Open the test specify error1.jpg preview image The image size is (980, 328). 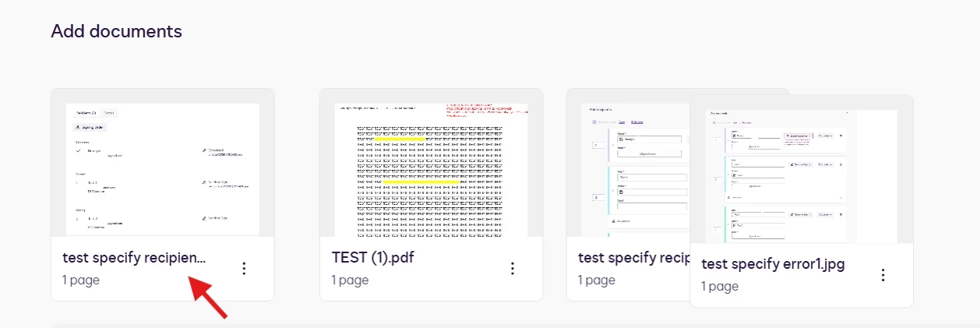802,177
